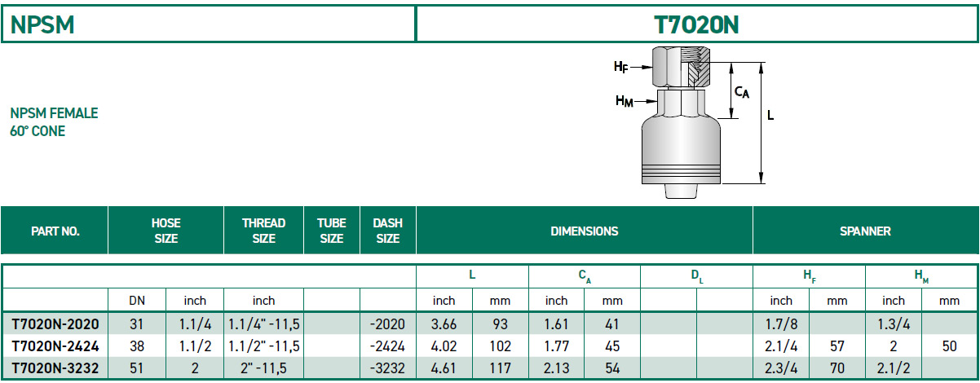Click the NPSM section title
Screen dimensions: 980x383
click(42, 25)
